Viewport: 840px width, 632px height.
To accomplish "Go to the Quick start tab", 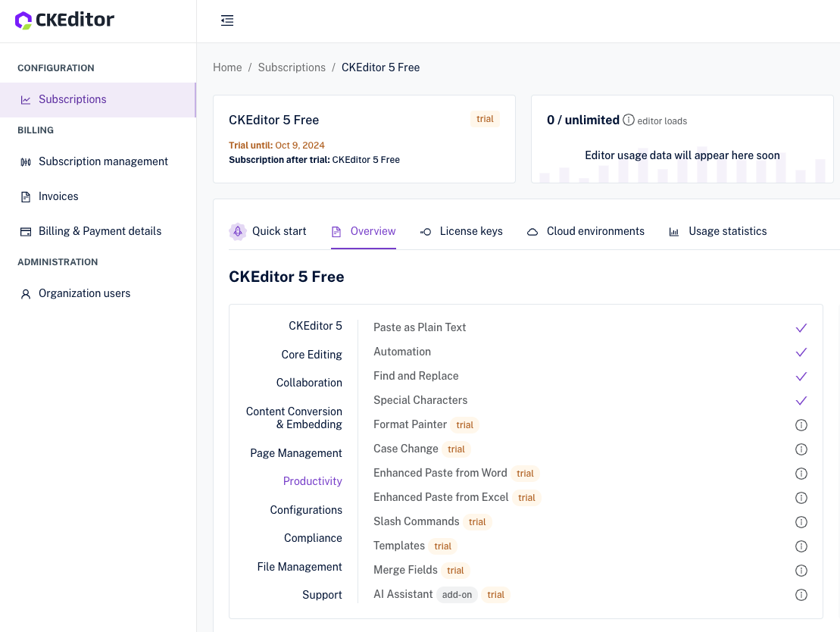I will pos(279,231).
